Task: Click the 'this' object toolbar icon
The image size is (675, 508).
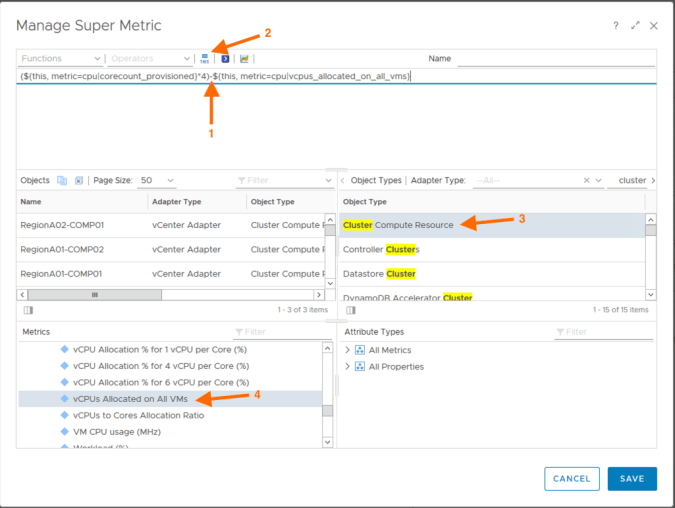Action: click(x=205, y=59)
